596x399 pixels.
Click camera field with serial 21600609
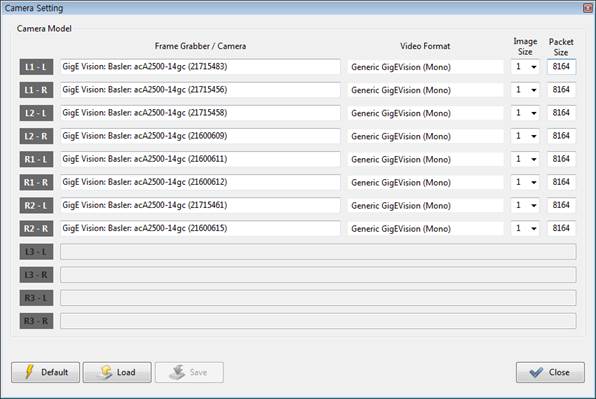pyautogui.click(x=200, y=136)
